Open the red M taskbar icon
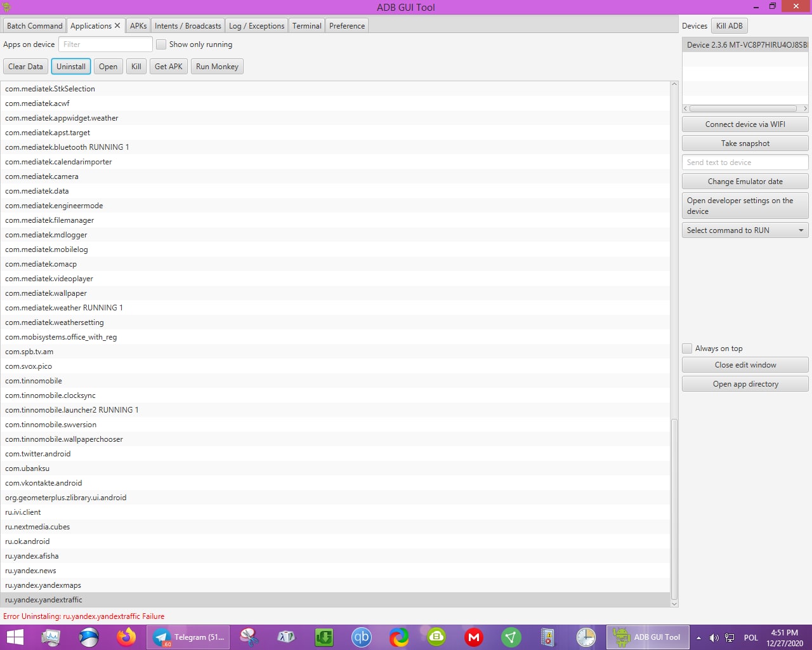Viewport: 812px width, 650px height. [474, 637]
